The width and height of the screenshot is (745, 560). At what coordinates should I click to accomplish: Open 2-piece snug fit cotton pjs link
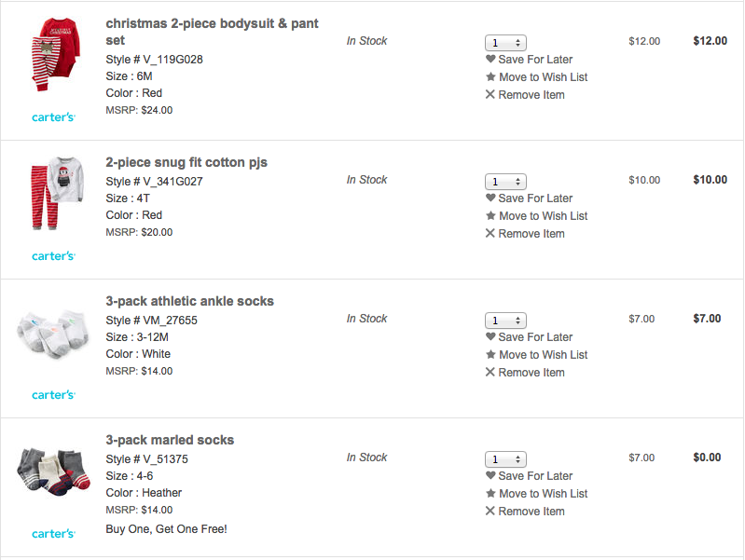(x=186, y=162)
